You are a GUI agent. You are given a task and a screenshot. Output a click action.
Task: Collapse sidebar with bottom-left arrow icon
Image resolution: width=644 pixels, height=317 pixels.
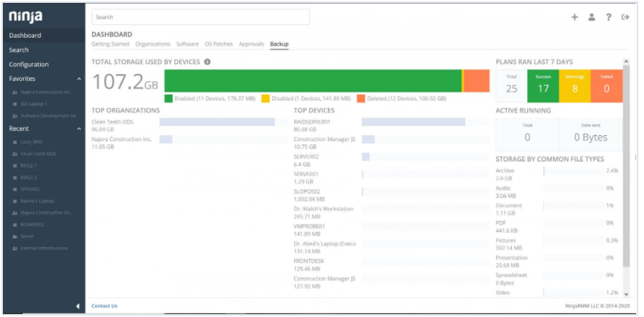(x=78, y=306)
